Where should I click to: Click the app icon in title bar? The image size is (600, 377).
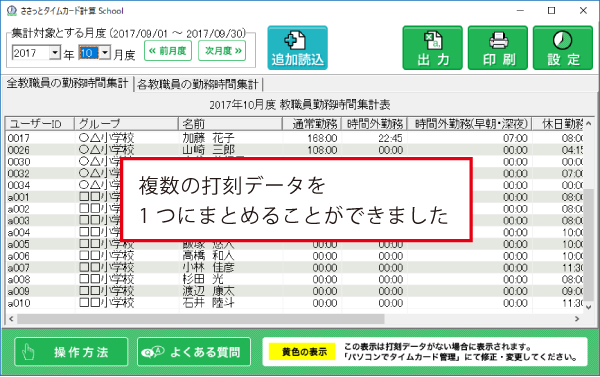pos(12,11)
